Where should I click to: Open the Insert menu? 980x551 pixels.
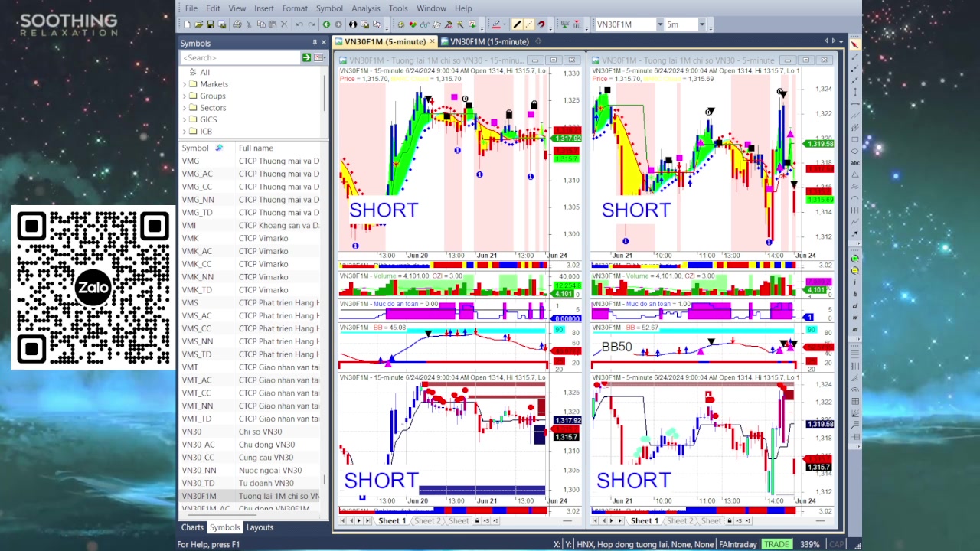click(264, 8)
